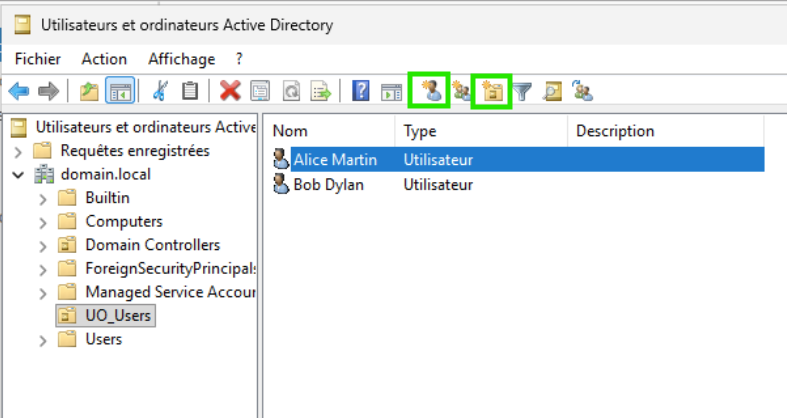Click the red Delete X icon
This screenshot has width=787, height=418.
[230, 92]
